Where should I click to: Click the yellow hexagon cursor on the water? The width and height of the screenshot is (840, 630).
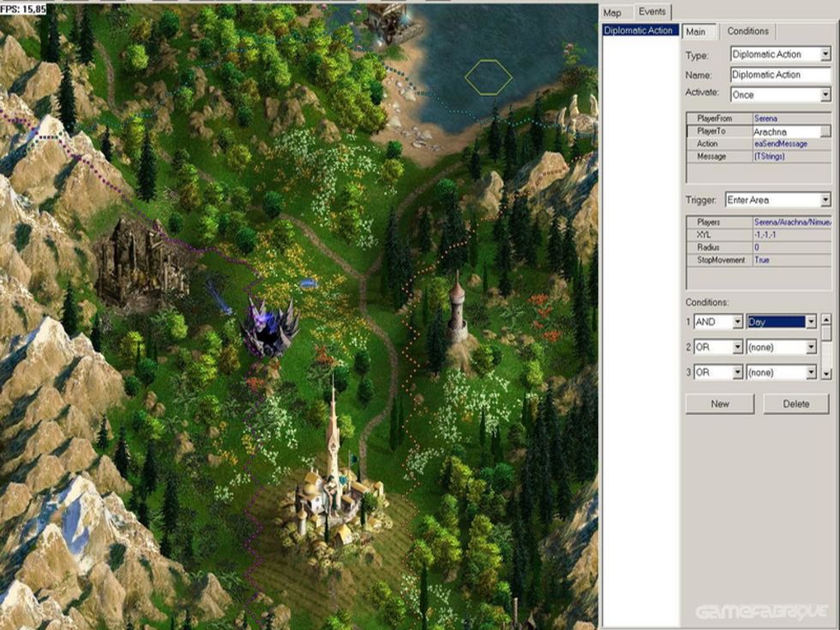[x=488, y=78]
